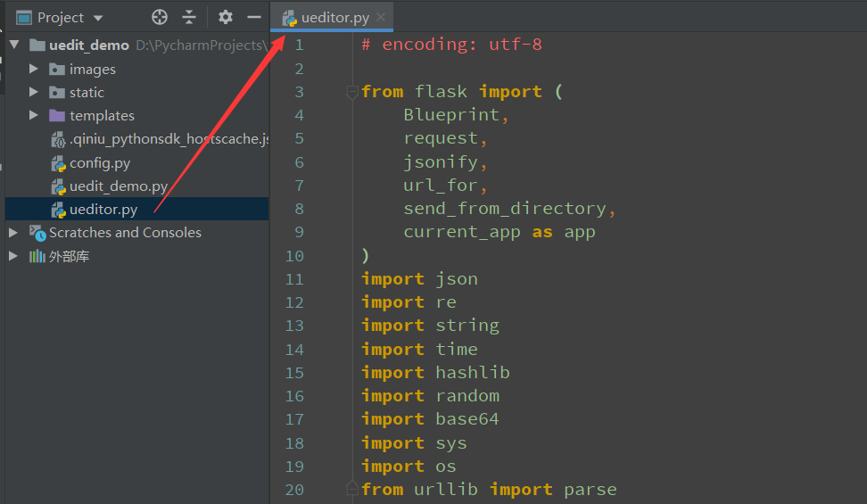Image resolution: width=867 pixels, height=504 pixels.
Task: Click line number 10 in the gutter
Action: tap(294, 256)
